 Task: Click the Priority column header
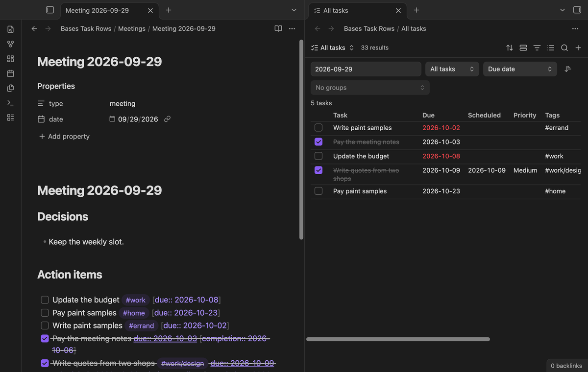coord(525,115)
